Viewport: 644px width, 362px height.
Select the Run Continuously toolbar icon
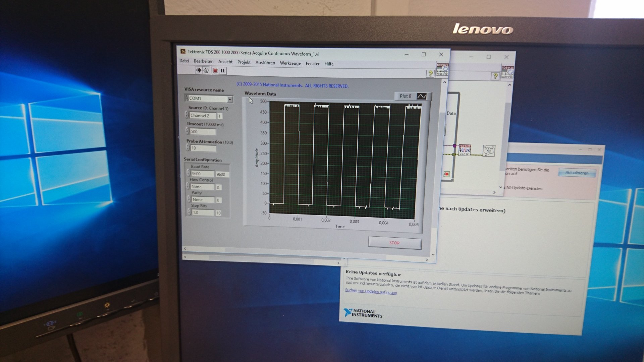(206, 70)
